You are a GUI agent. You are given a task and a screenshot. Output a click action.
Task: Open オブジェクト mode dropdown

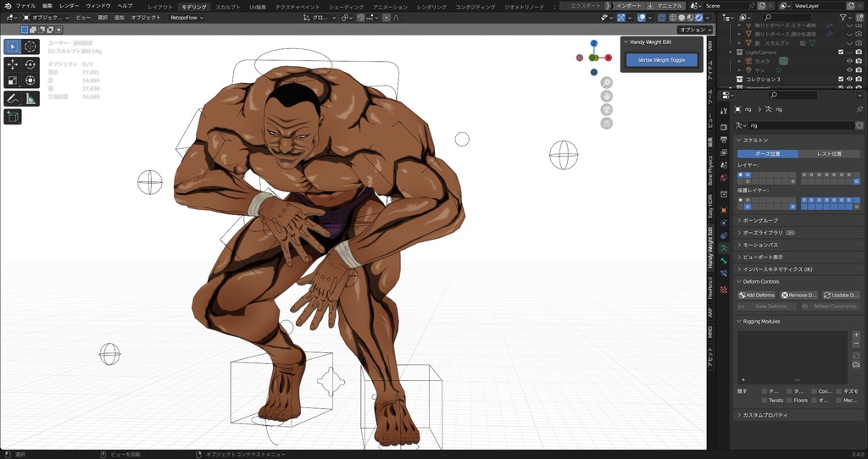[46, 18]
